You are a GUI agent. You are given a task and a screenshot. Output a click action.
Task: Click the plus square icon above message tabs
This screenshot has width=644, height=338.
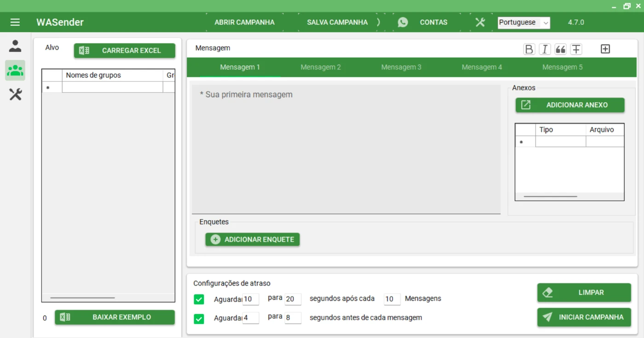click(605, 49)
